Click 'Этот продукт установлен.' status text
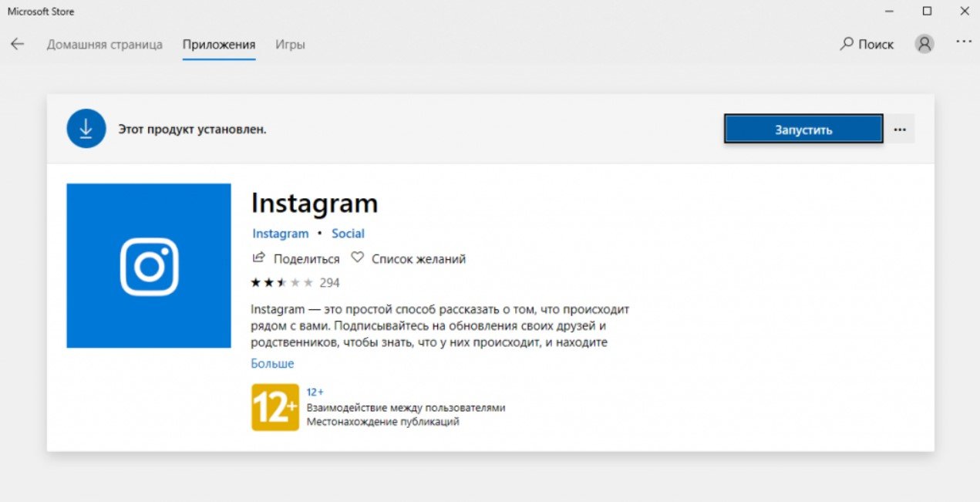980x502 pixels. coord(192,130)
